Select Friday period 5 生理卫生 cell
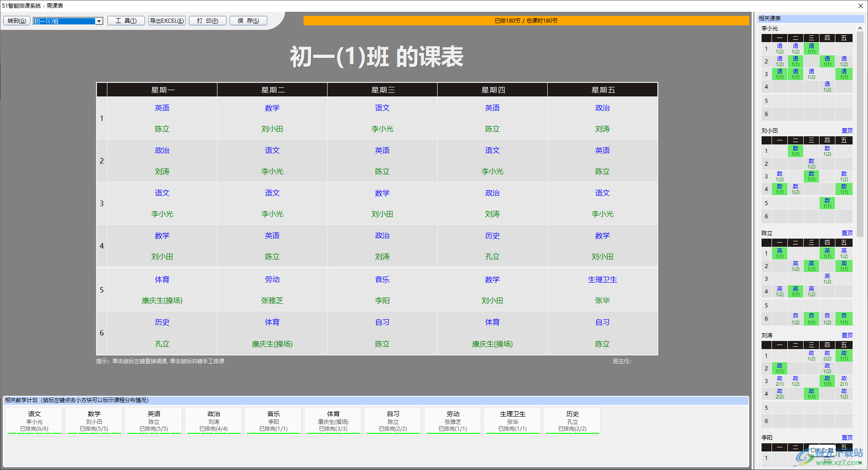Screen dimensions: 868x470 coord(603,290)
